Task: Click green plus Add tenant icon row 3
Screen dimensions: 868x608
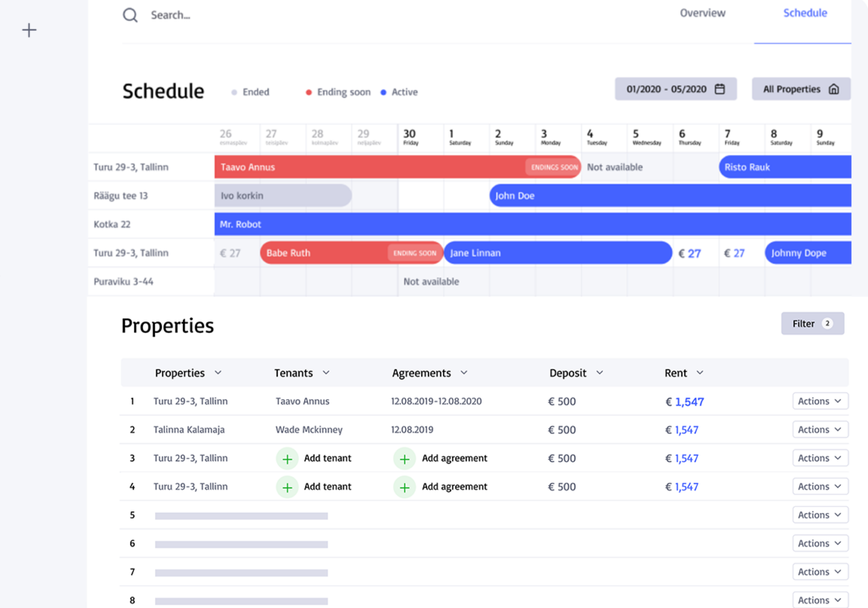Action: coord(287,459)
